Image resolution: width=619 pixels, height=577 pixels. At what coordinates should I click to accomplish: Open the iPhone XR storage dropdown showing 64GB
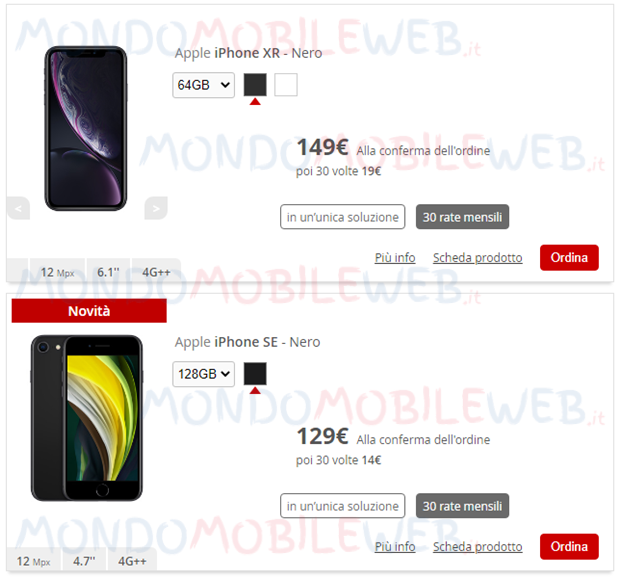tap(203, 85)
